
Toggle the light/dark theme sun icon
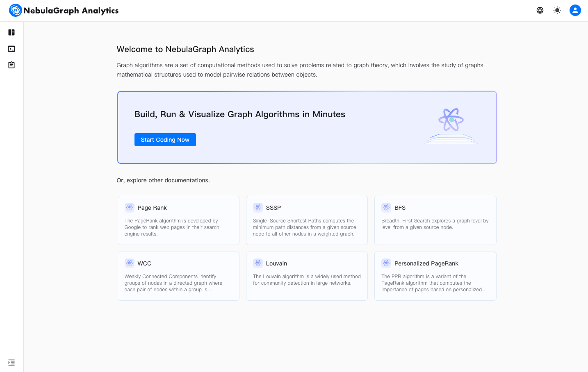(557, 10)
